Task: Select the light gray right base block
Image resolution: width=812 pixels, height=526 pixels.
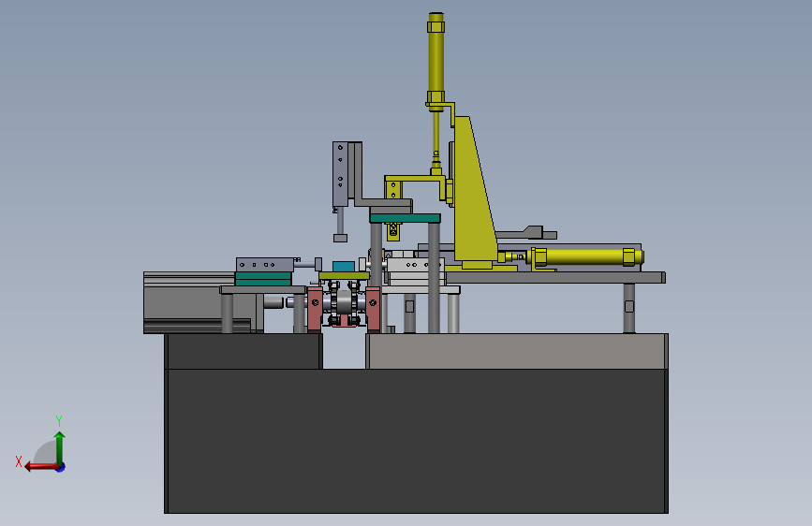Action: pyautogui.click(x=517, y=351)
